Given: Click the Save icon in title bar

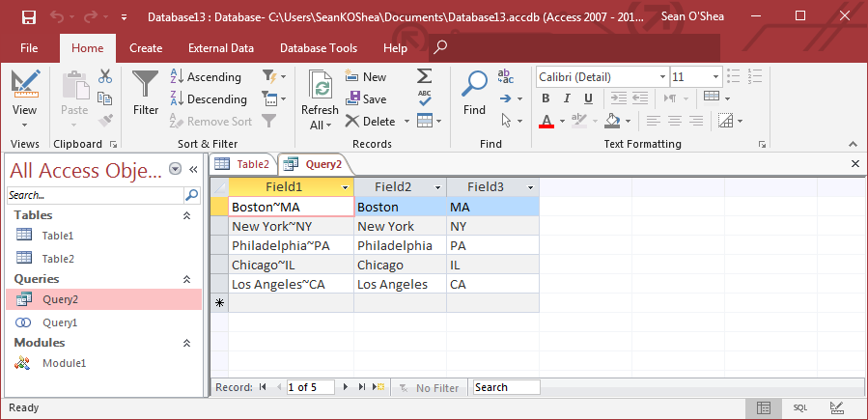Looking at the screenshot, I should pos(29,17).
